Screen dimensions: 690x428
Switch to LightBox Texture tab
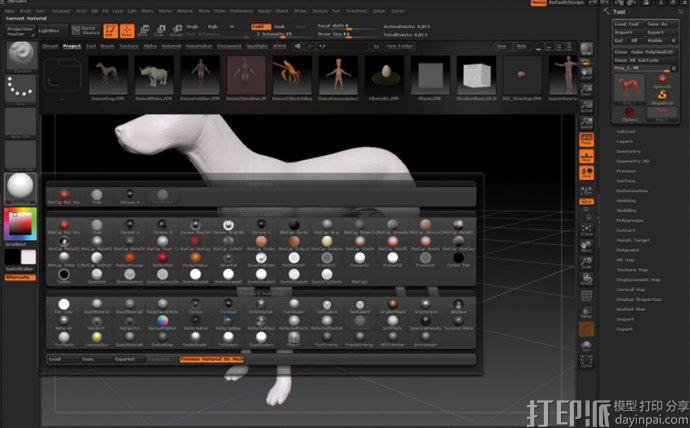[129, 46]
